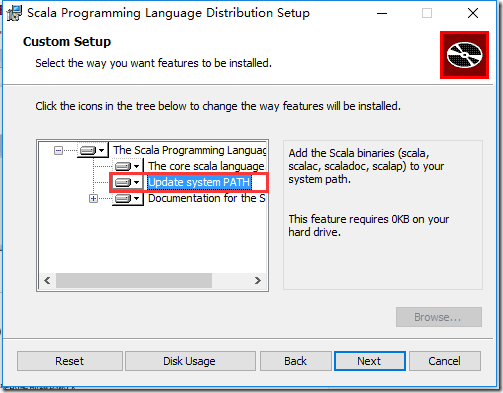Select 'Documentation for the S' tree row
Screen dimensions: 503x393
coord(207,198)
